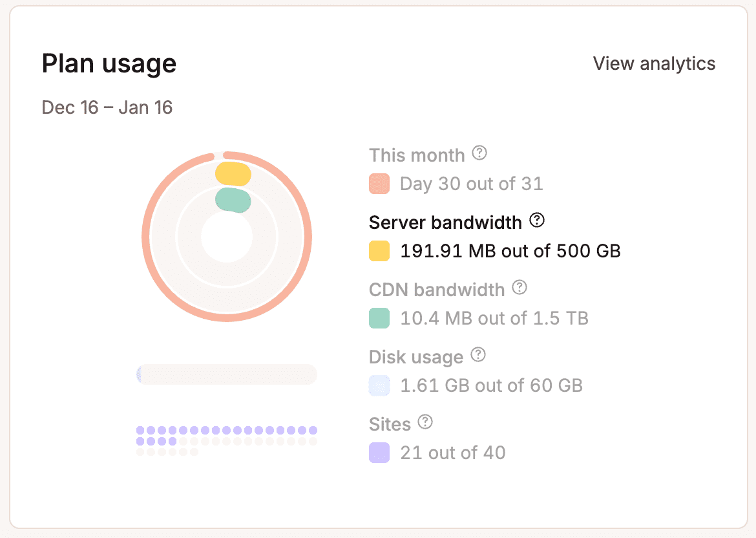Screen dimensions: 756x538
Task: Open View analytics
Action: click(654, 63)
